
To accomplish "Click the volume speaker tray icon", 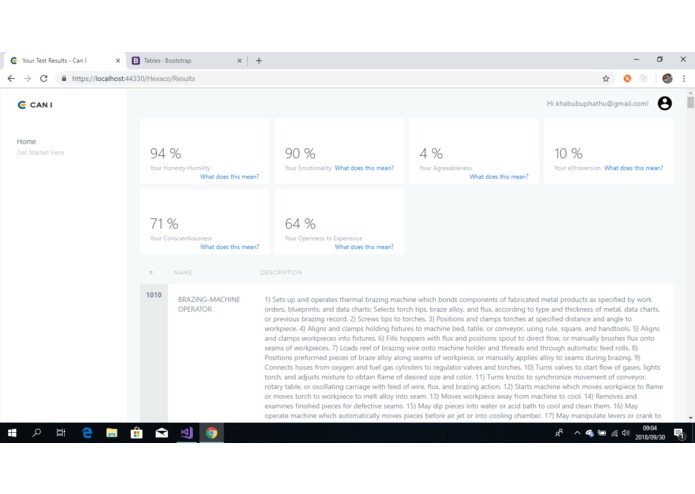I will (626, 433).
